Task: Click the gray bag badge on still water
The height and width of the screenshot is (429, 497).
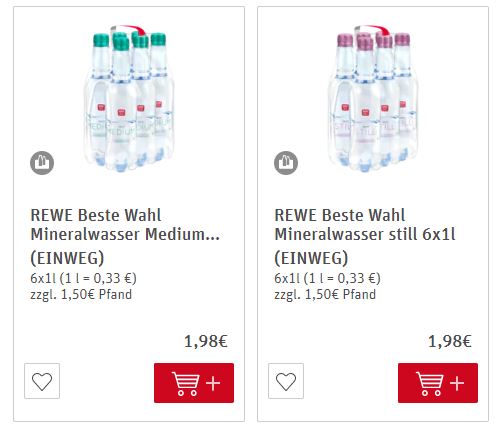Action: (286, 163)
